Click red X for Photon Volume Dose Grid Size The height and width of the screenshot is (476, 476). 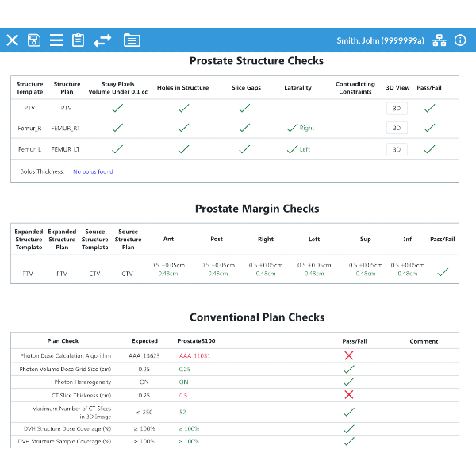(x=348, y=369)
